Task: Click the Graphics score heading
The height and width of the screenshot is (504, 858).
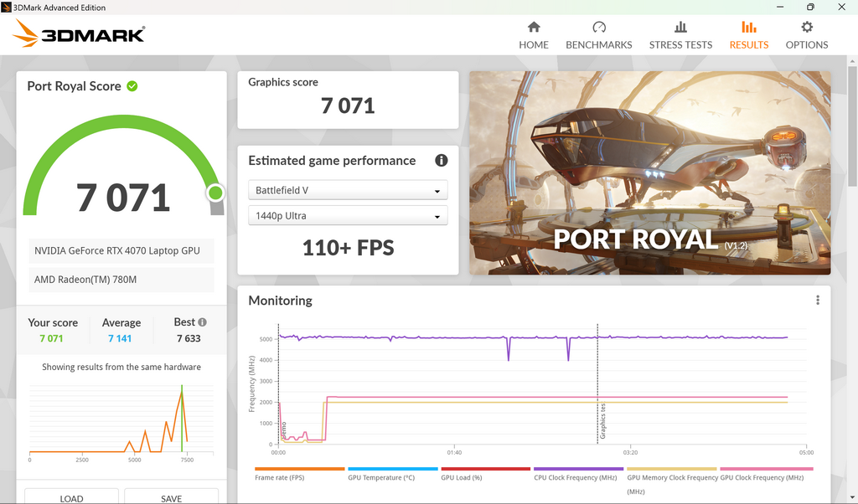Action: click(283, 82)
